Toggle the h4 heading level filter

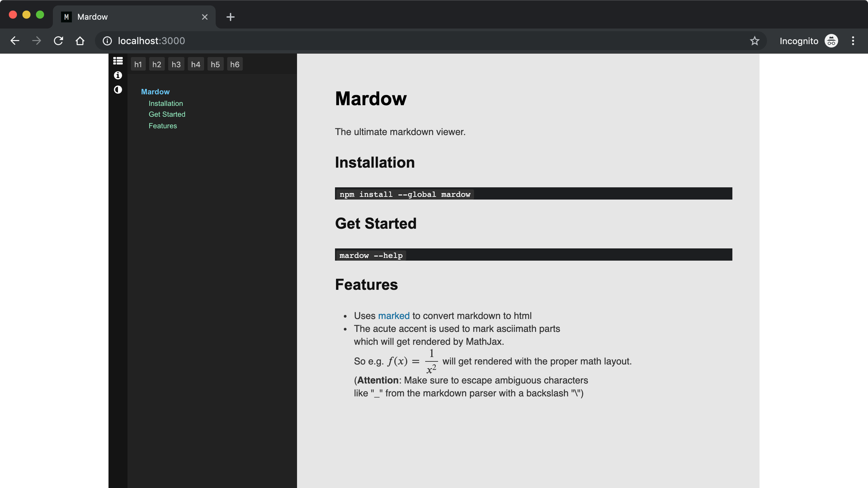click(196, 64)
